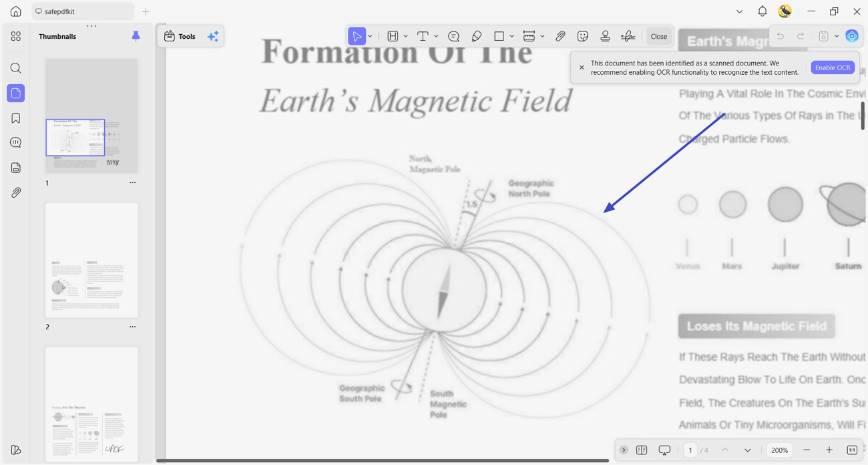This screenshot has width=868, height=465.
Task: Open the grid dashboard sidebar icon
Action: click(16, 36)
